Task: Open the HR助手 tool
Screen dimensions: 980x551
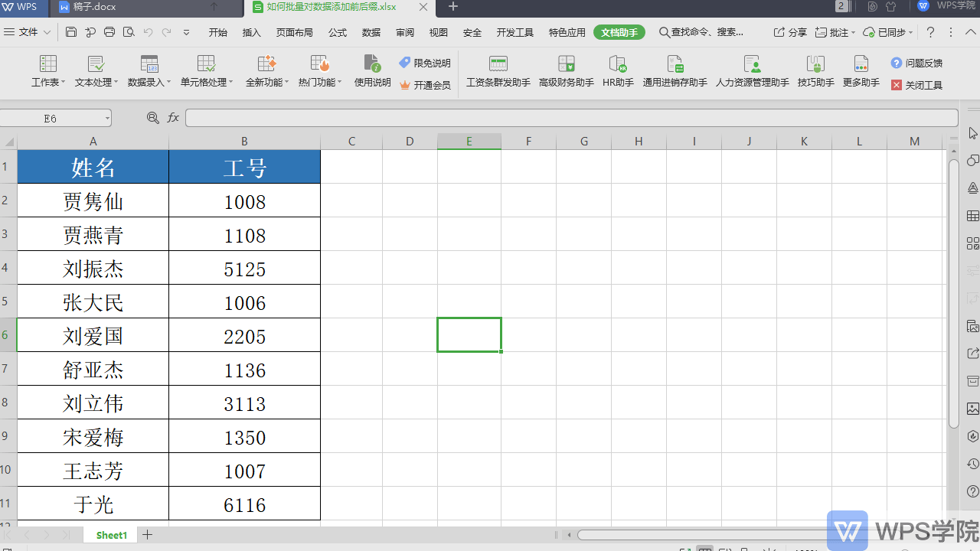Action: (x=618, y=71)
